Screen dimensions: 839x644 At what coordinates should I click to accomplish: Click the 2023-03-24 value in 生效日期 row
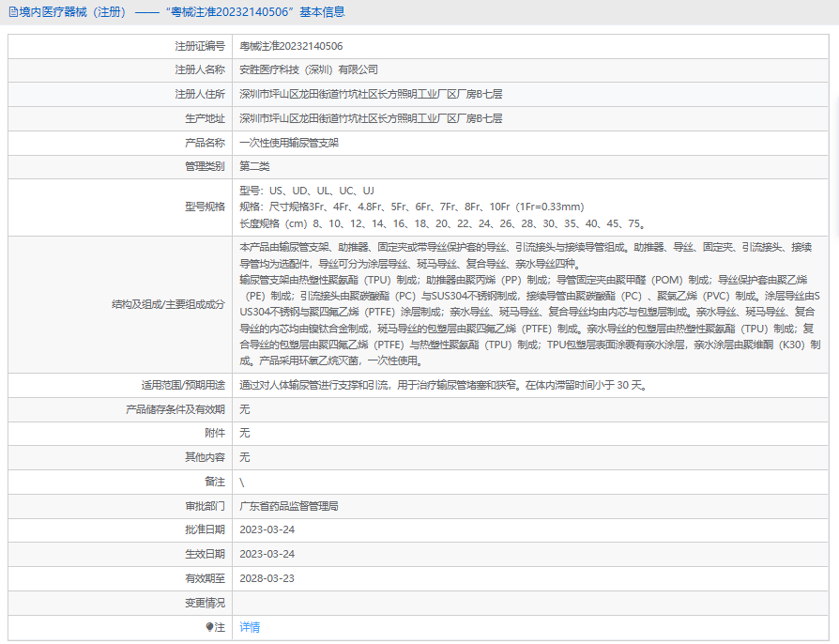(267, 555)
